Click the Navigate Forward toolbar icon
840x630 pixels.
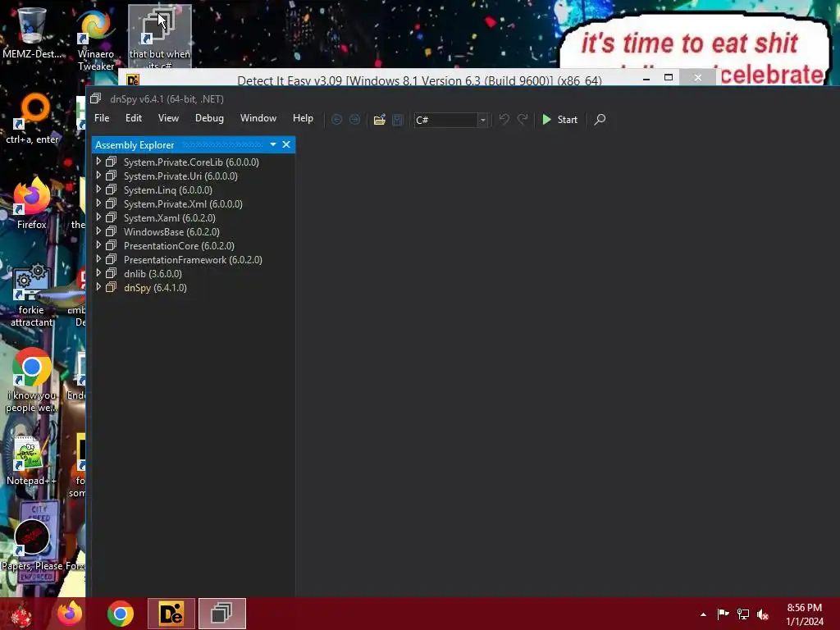(354, 120)
